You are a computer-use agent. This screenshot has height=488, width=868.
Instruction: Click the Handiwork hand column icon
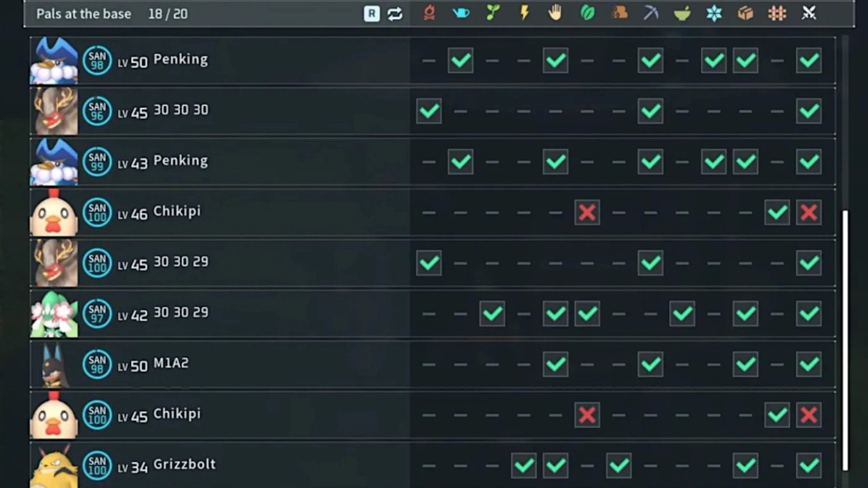point(555,13)
